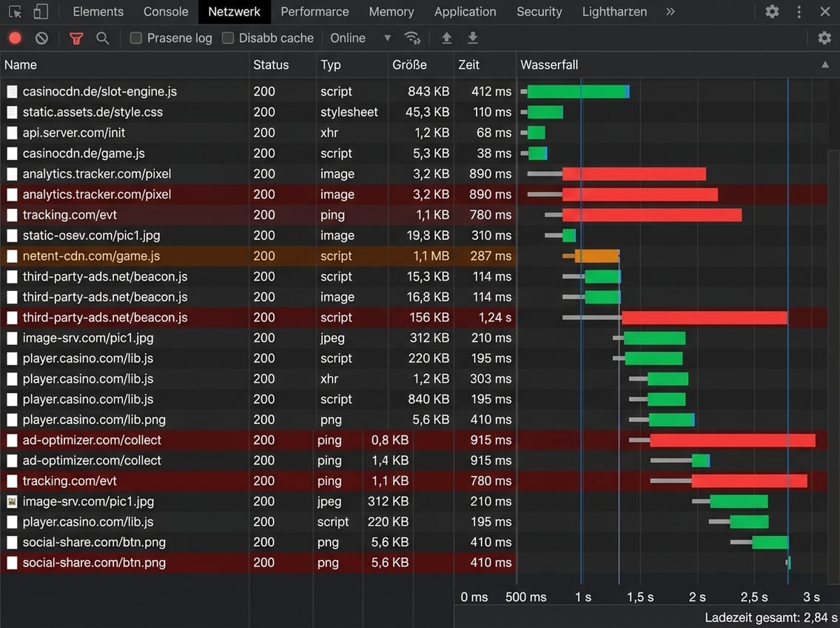Click the 1,1 MB size cell
This screenshot has height=628, width=840.
[431, 256]
